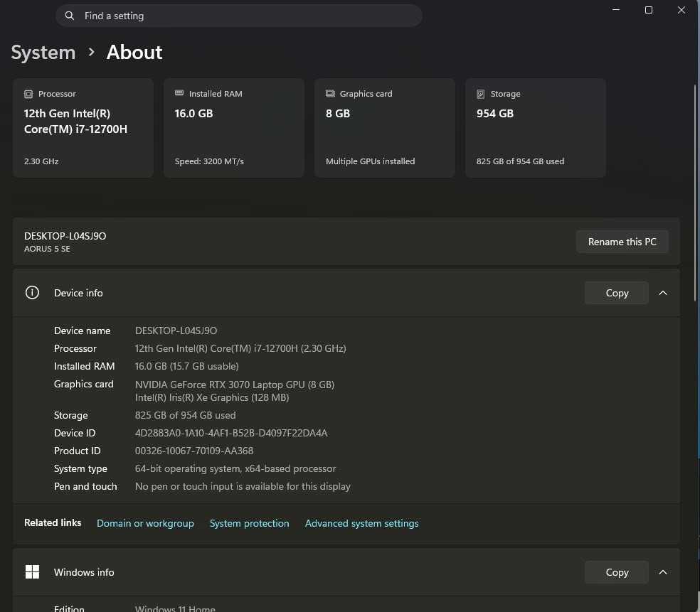Select the Pen and touch value
700x612 pixels.
click(x=243, y=487)
